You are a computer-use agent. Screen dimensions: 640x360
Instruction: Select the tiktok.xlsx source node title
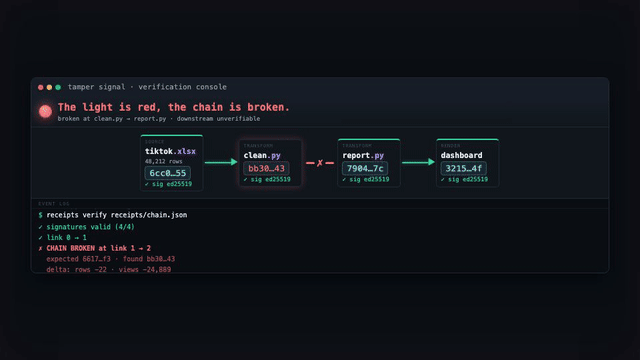click(x=170, y=151)
